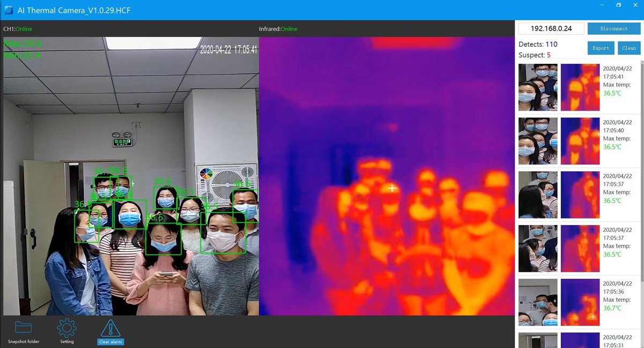The height and width of the screenshot is (348, 644).
Task: Click the detection list scrollbar
Action: pyautogui.click(x=642, y=172)
